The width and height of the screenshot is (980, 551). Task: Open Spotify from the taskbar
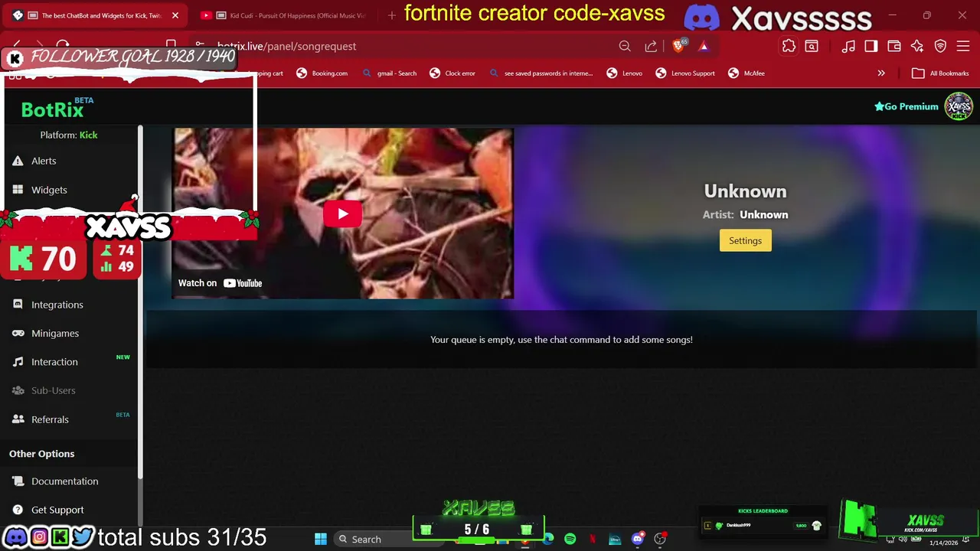(x=570, y=540)
